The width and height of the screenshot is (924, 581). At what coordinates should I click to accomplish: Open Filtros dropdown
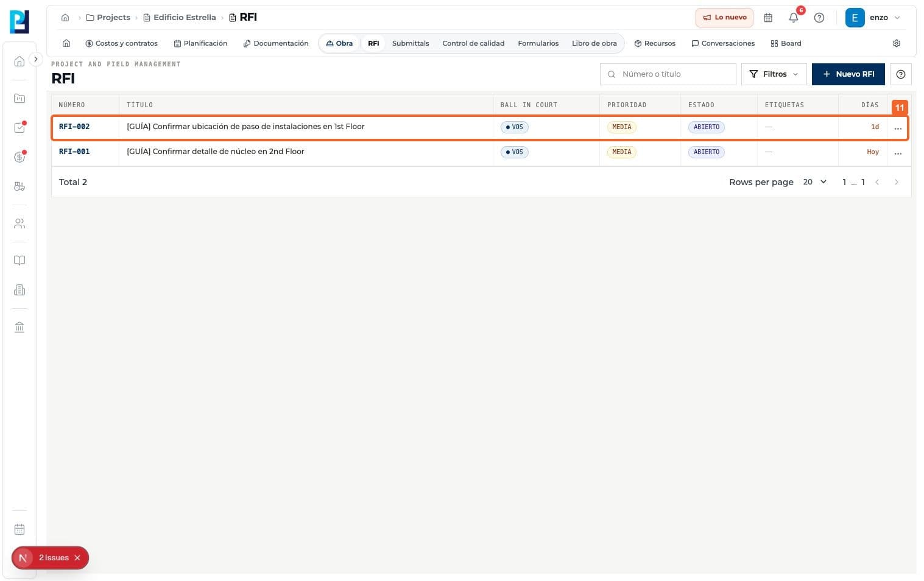[x=774, y=74]
